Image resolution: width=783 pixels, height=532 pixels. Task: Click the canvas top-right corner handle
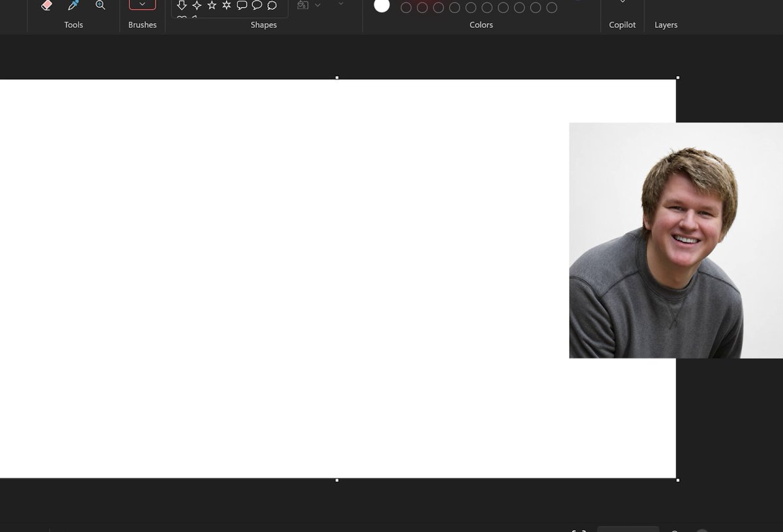[678, 78]
